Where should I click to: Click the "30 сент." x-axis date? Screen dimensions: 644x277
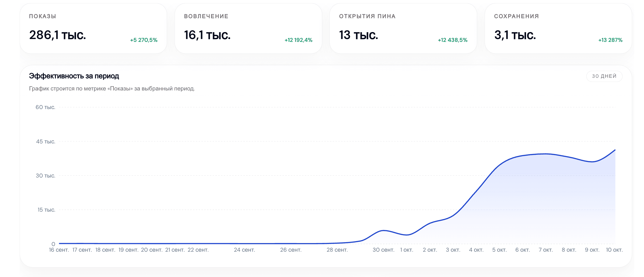pyautogui.click(x=384, y=250)
